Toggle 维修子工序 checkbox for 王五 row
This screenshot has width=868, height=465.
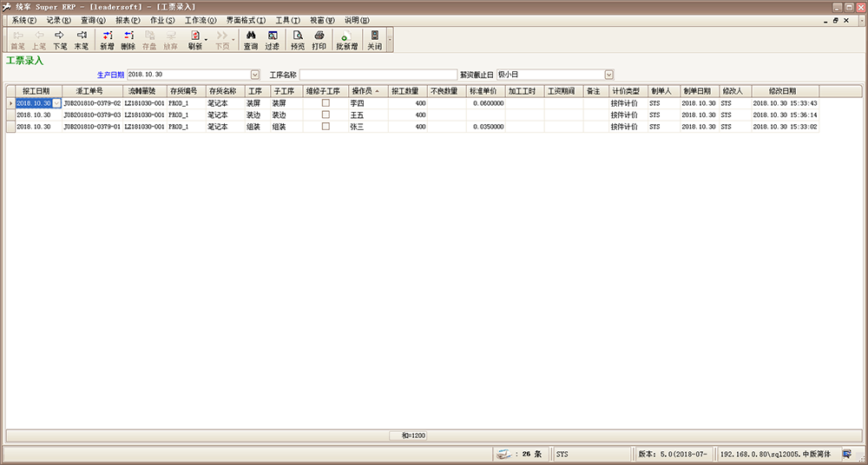click(x=325, y=115)
